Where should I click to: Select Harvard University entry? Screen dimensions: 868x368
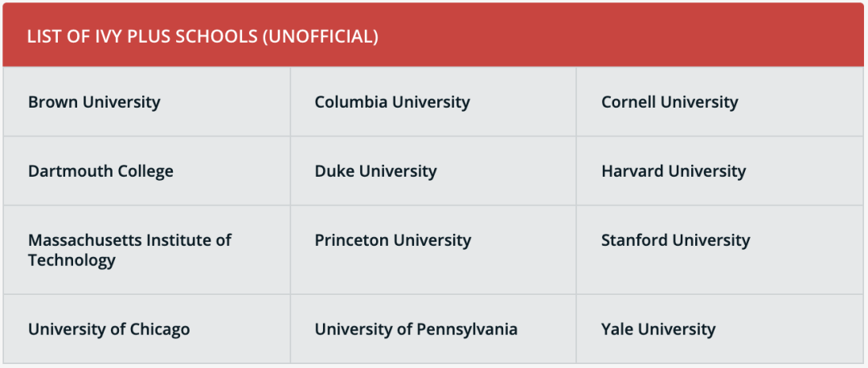[719, 171]
